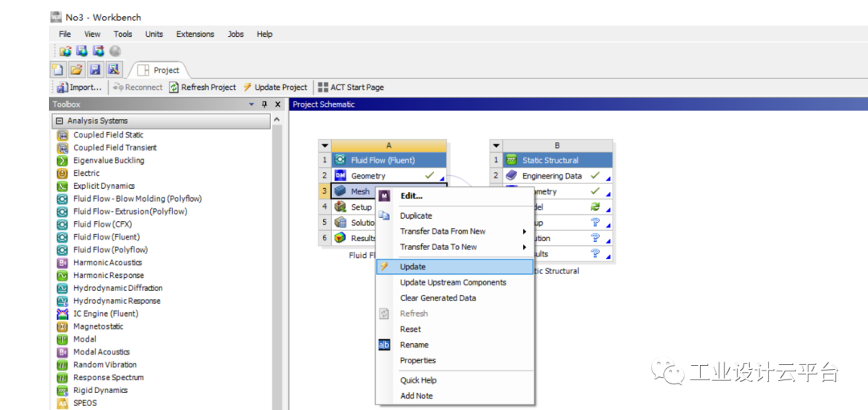
Task: Click the IC Engine (Fluent) toolbox icon
Action: pos(63,313)
